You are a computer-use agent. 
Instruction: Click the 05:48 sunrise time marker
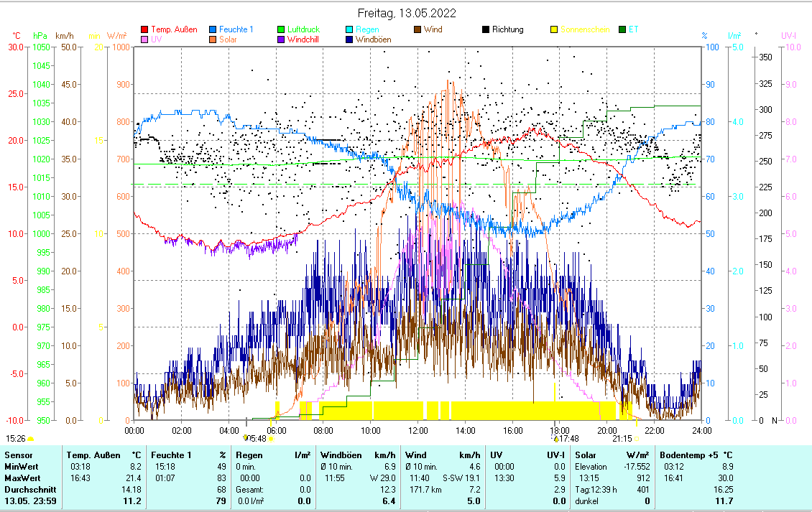pos(257,438)
